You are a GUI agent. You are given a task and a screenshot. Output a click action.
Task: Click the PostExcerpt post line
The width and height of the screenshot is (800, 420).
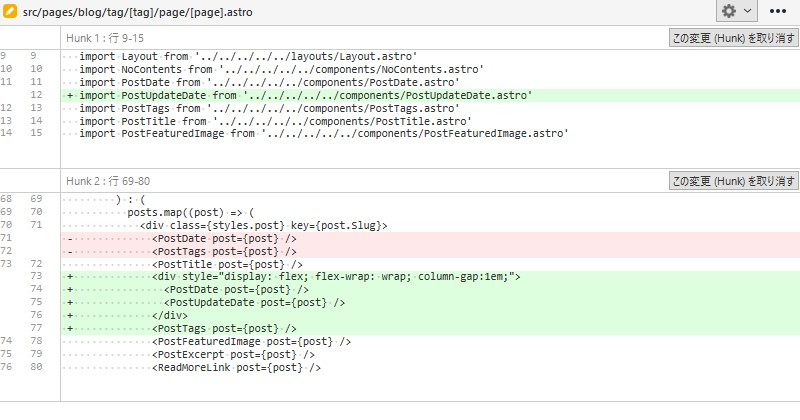pos(234,354)
